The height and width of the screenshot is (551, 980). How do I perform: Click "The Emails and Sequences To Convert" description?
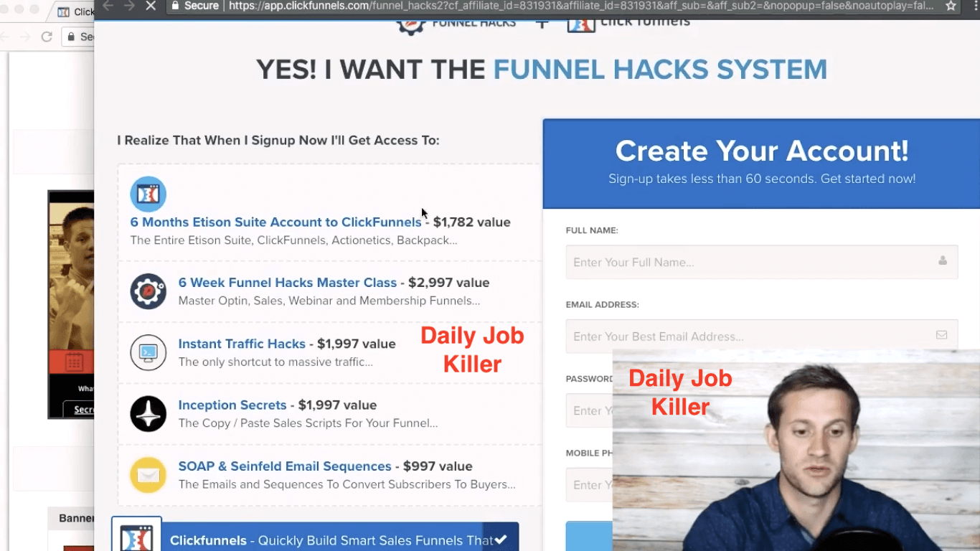[347, 484]
